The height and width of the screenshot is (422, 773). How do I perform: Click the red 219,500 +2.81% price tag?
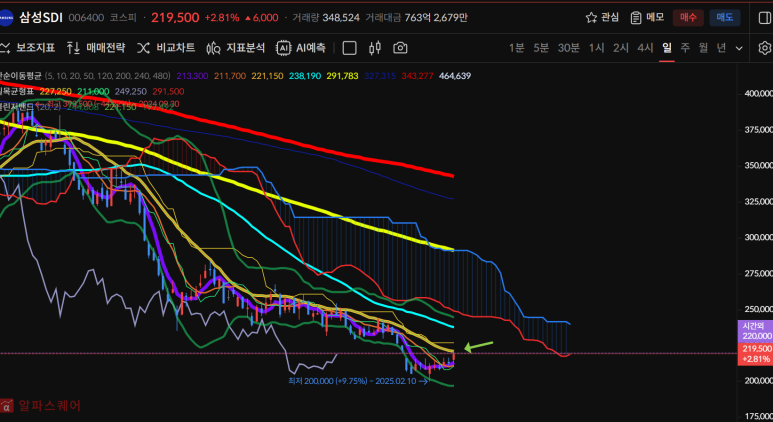pos(754,354)
